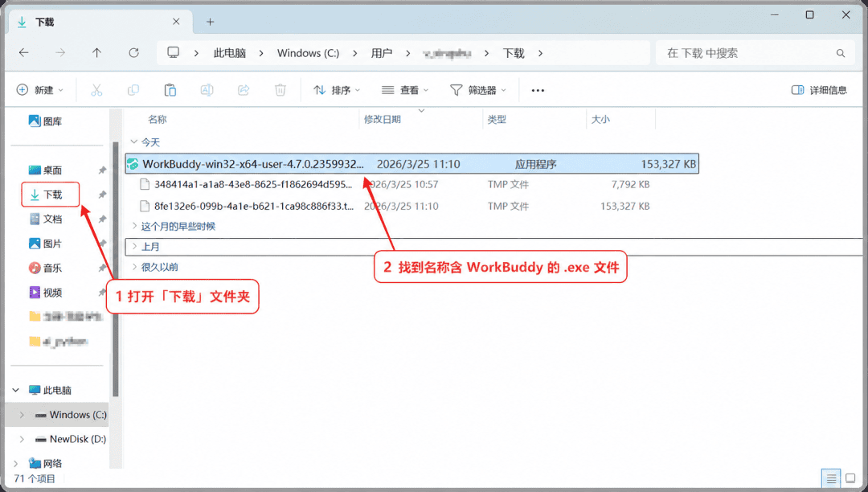Click the Back navigation arrow
Image resolution: width=868 pixels, height=492 pixels.
tap(24, 52)
